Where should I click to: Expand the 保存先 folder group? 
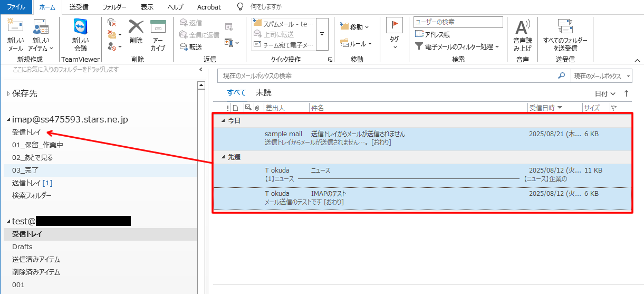click(x=8, y=94)
